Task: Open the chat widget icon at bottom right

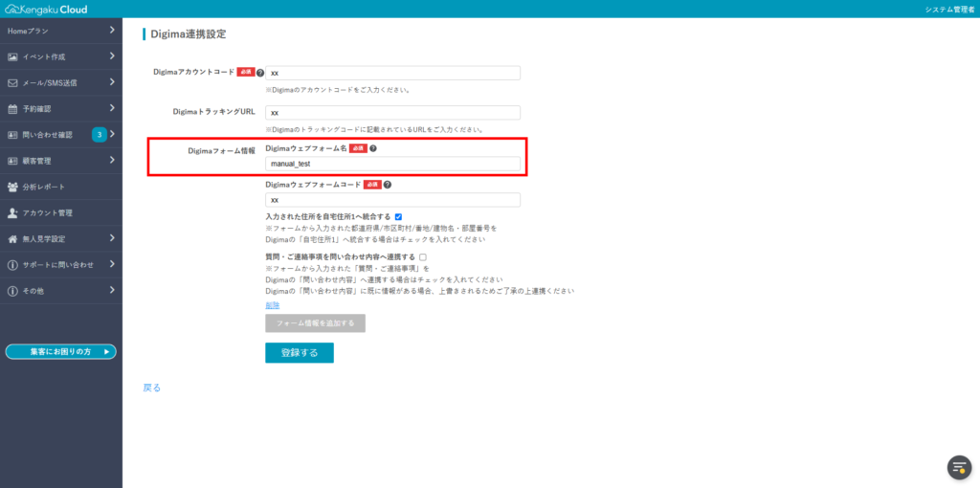Action: (959, 467)
